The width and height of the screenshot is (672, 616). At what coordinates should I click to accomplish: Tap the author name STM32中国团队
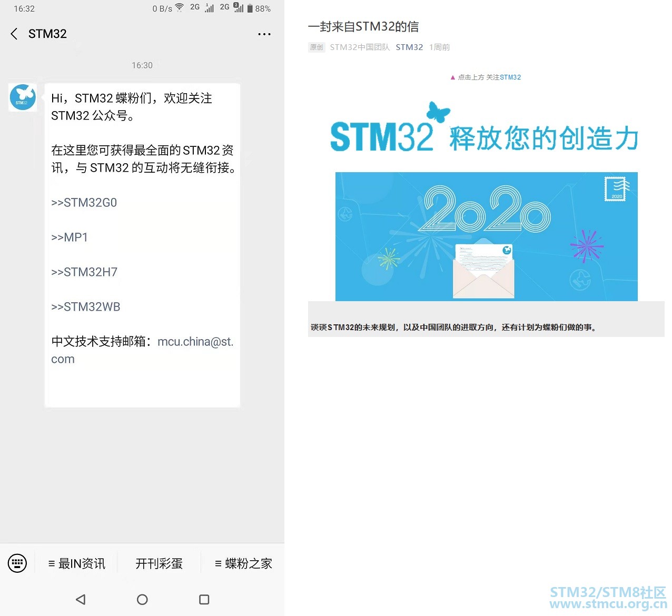[360, 47]
